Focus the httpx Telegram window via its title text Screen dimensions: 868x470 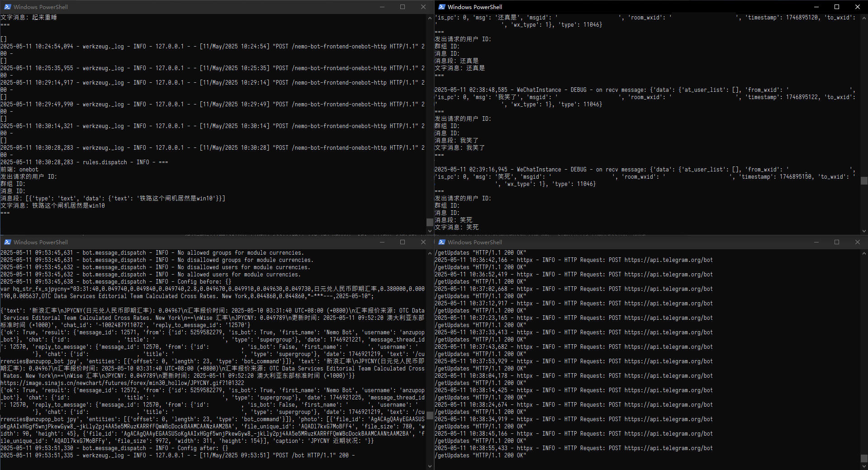click(x=474, y=242)
